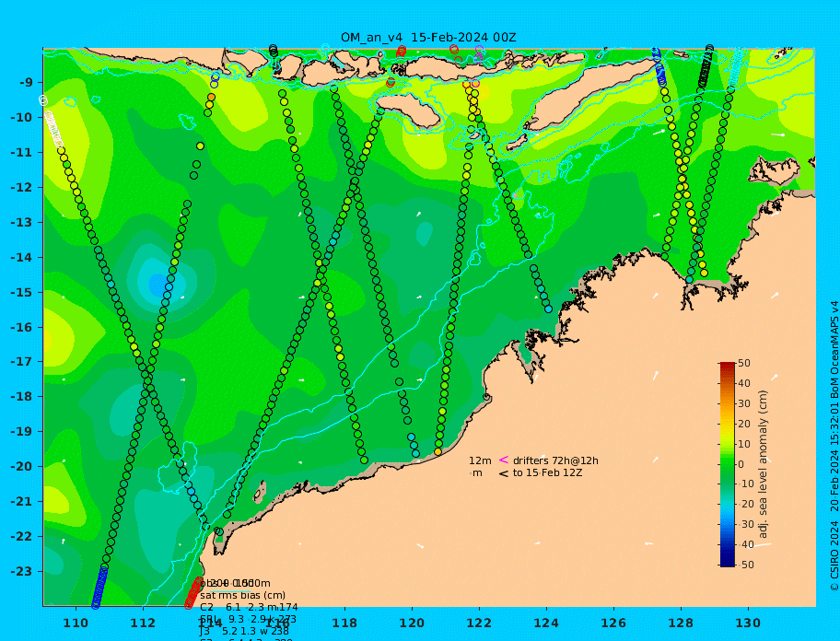
Task: Click the colorbar tick label -40
Action: point(746,544)
